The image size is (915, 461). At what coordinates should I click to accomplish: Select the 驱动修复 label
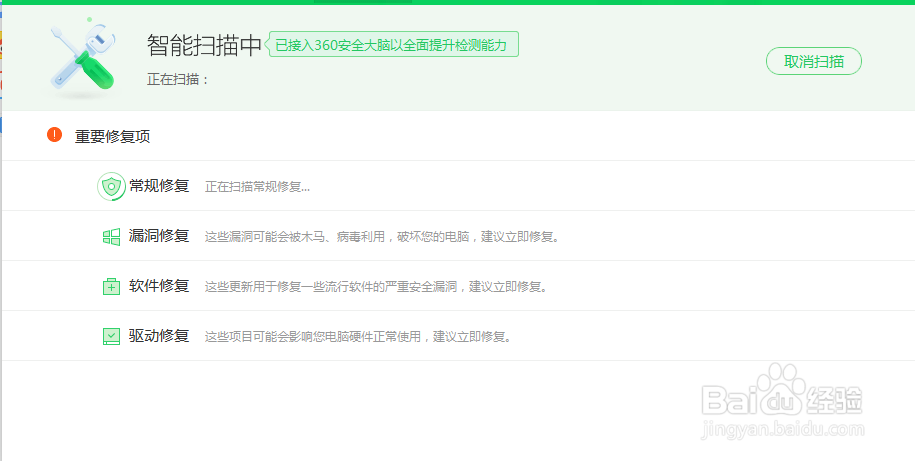coord(159,336)
